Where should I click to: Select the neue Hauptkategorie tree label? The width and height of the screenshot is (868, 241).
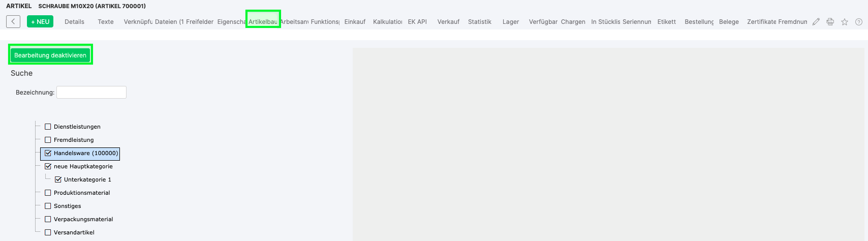(83, 166)
